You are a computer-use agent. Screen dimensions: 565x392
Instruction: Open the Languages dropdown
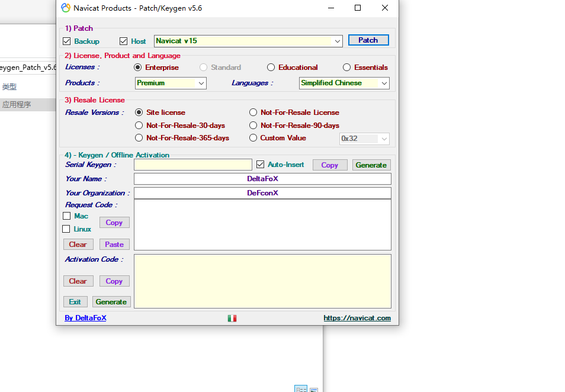pyautogui.click(x=384, y=83)
